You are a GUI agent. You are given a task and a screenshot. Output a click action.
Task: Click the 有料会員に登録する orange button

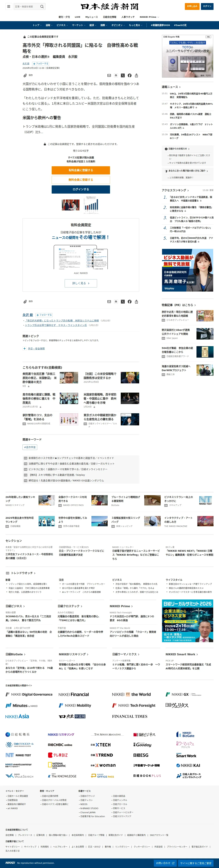(81, 170)
